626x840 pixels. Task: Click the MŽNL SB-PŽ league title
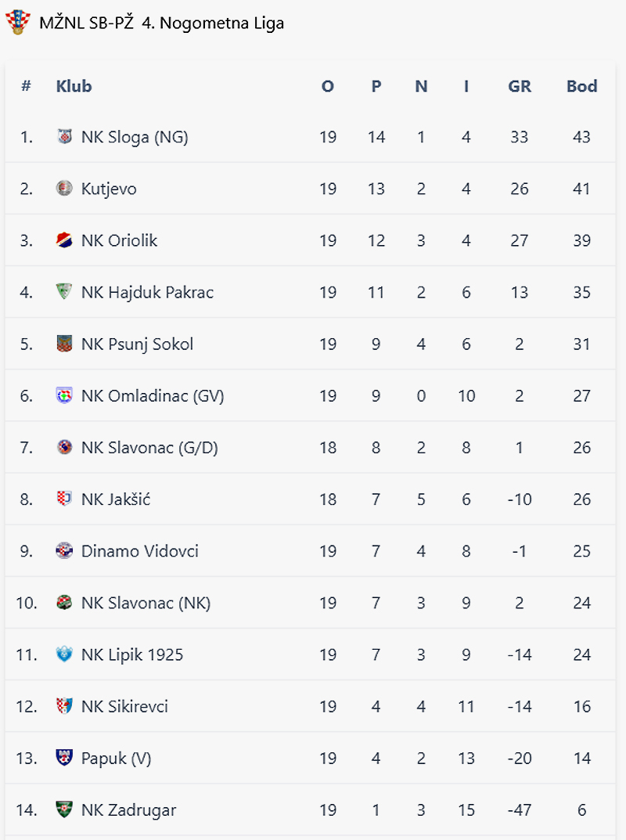click(161, 23)
